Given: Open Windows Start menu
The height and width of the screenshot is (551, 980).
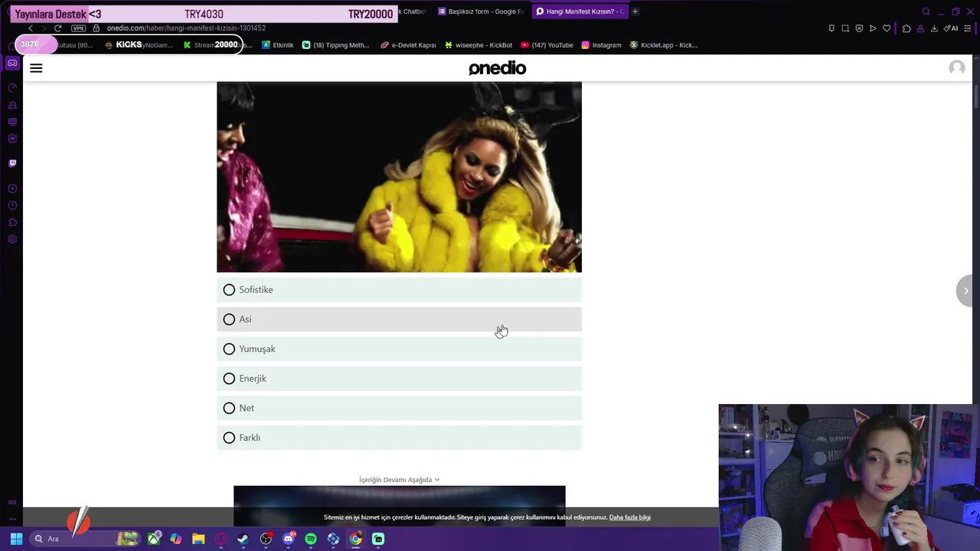Looking at the screenshot, I should click(16, 539).
